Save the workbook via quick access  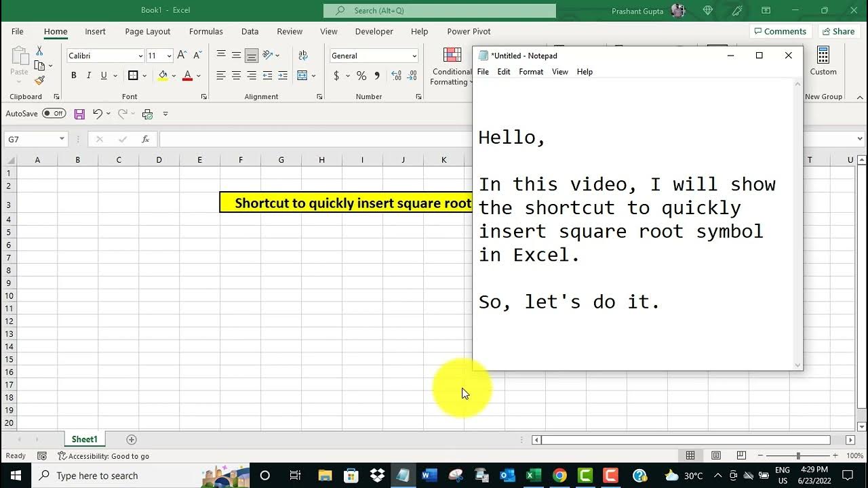tap(79, 114)
